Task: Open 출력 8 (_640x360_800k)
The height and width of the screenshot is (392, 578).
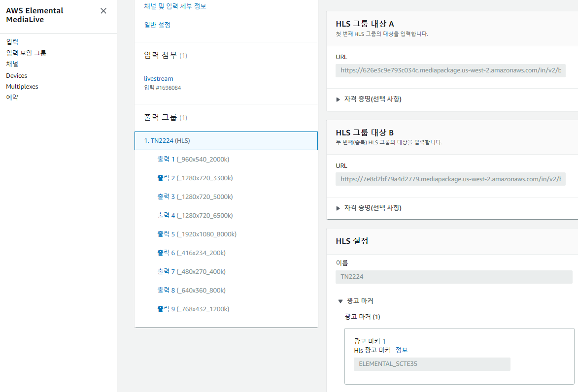Action: coord(191,291)
